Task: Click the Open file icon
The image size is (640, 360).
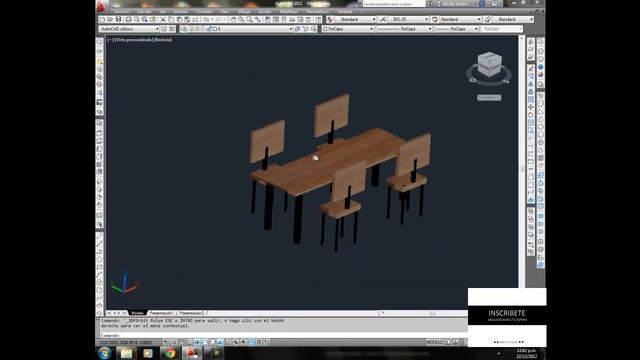Action: 110,20
